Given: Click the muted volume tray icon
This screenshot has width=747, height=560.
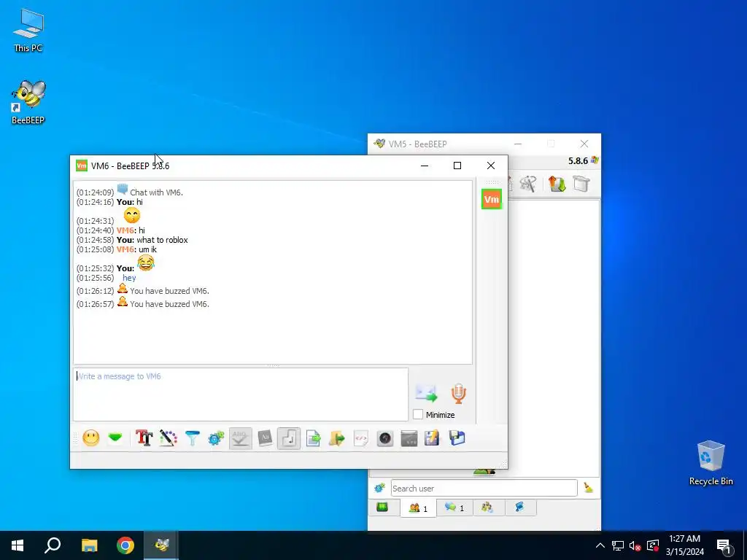Looking at the screenshot, I should tap(635, 545).
